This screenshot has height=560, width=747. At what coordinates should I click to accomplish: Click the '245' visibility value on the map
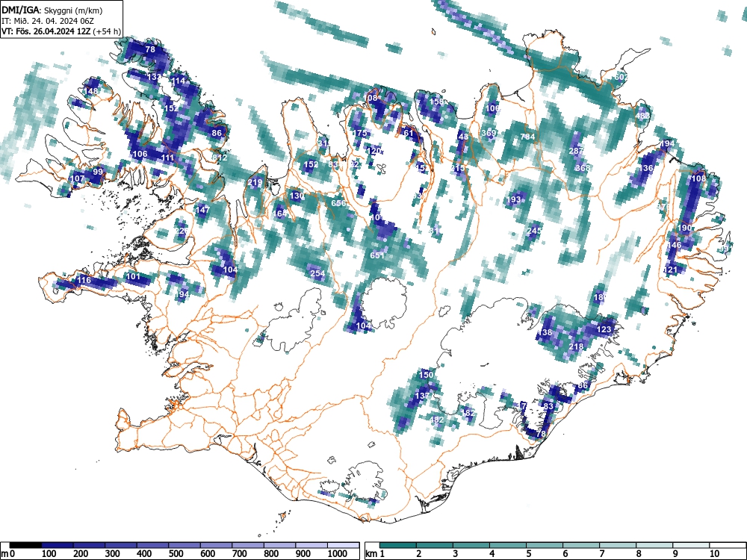pos(535,231)
